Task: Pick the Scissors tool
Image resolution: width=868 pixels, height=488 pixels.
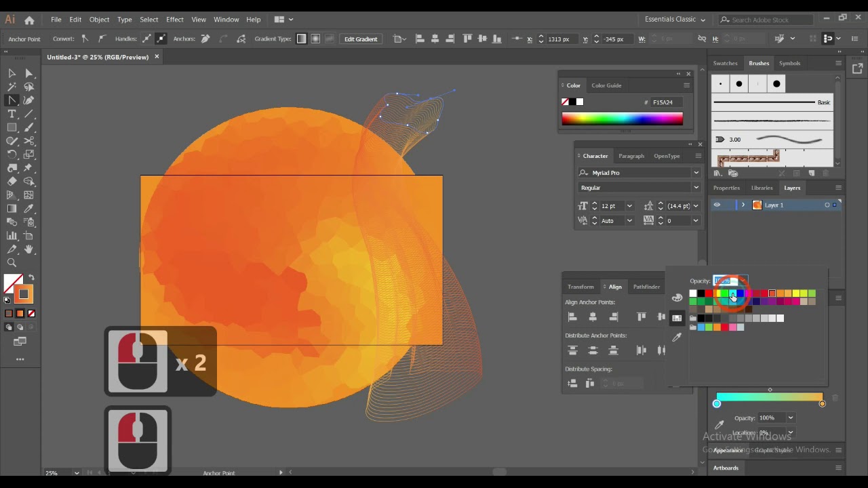Action: 28,141
